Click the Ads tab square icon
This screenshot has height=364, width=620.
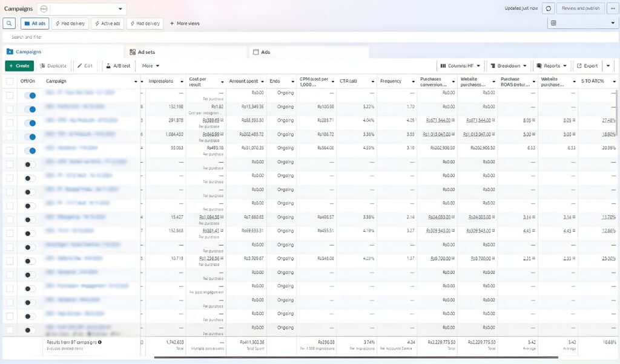256,52
